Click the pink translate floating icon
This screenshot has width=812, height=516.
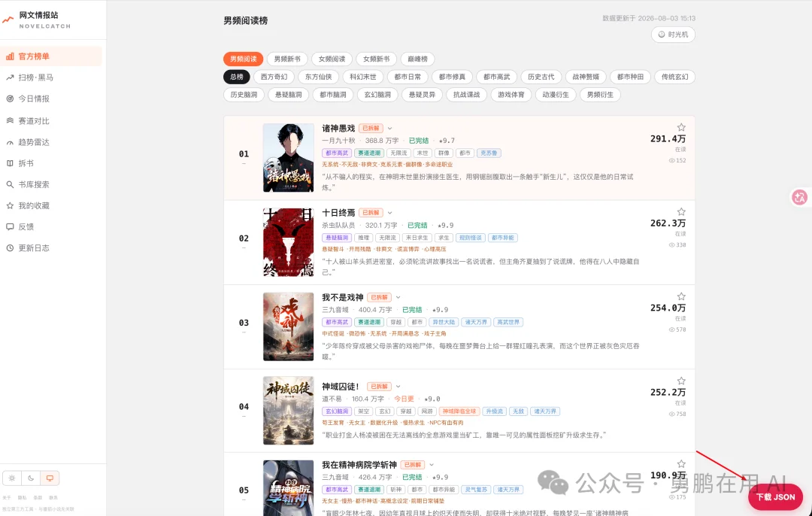(x=799, y=197)
